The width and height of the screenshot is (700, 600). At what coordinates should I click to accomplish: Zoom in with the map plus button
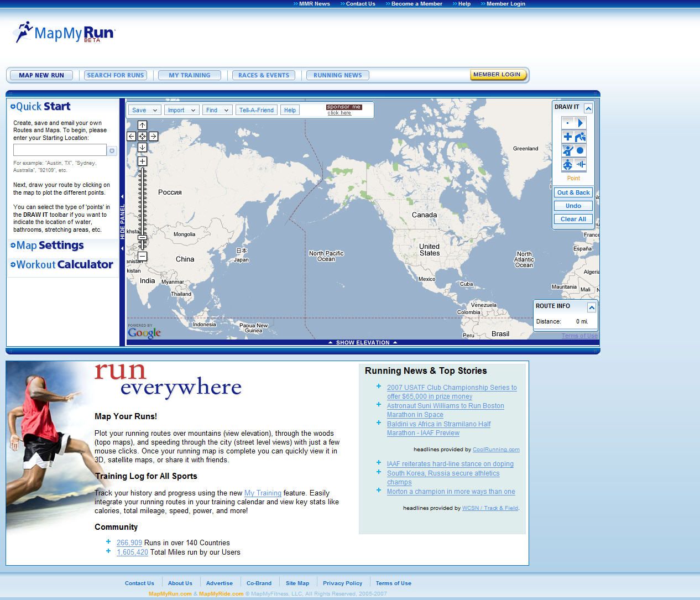click(142, 161)
